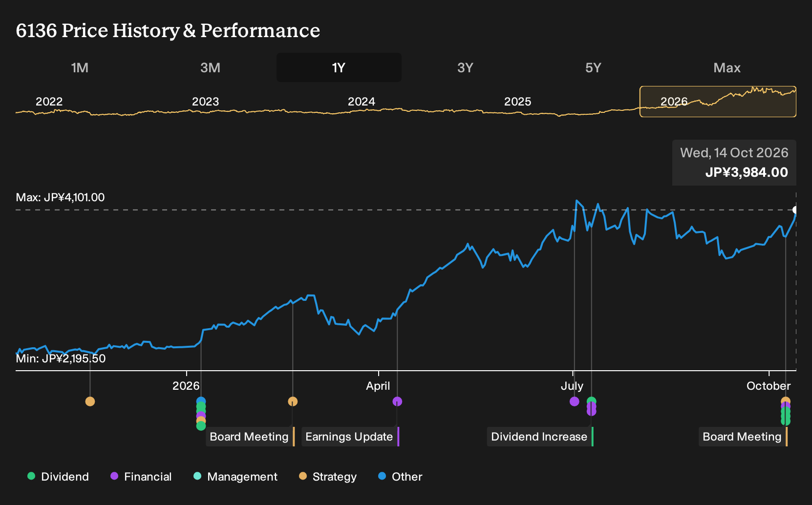Select the orange Strategy marker in January cluster
Screen dimensions: 812x505
click(201, 420)
